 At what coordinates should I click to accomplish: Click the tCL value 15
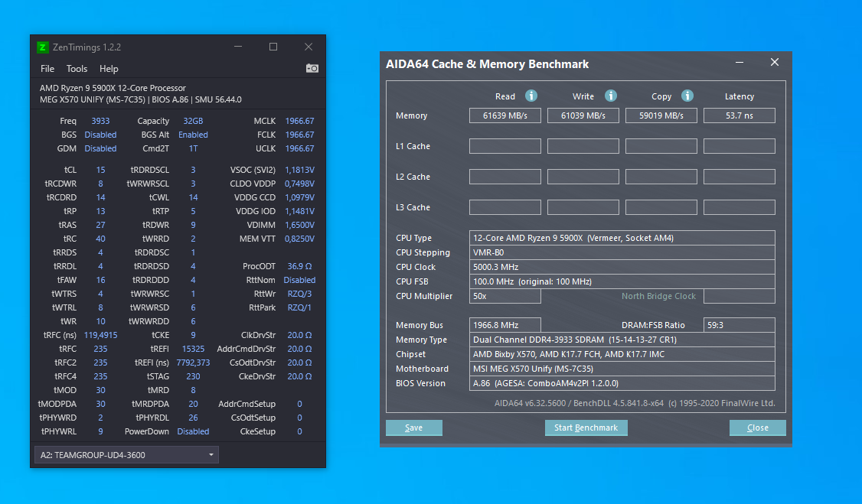coord(100,170)
